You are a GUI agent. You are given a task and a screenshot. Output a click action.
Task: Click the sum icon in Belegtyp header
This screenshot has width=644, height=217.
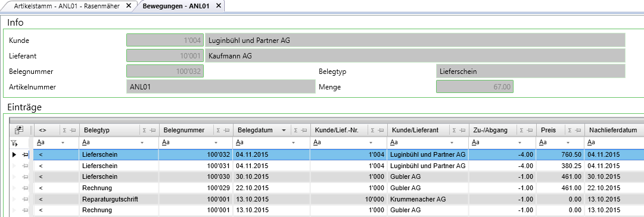[144, 131]
